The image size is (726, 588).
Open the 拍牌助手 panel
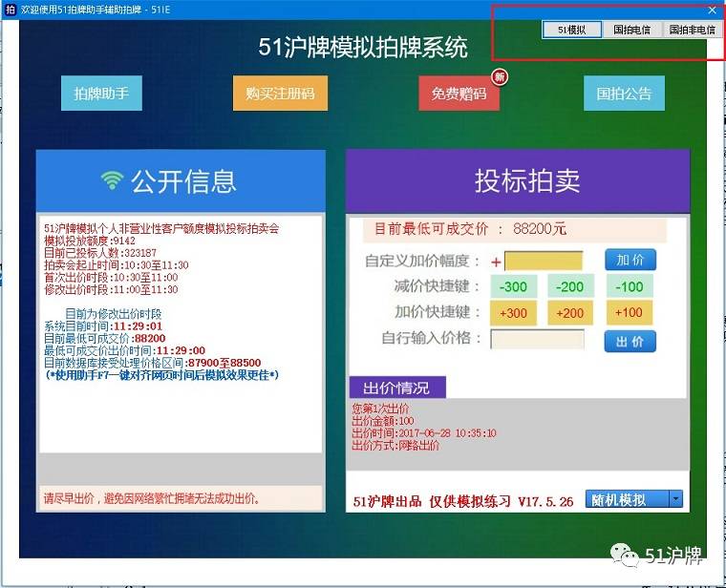click(101, 94)
